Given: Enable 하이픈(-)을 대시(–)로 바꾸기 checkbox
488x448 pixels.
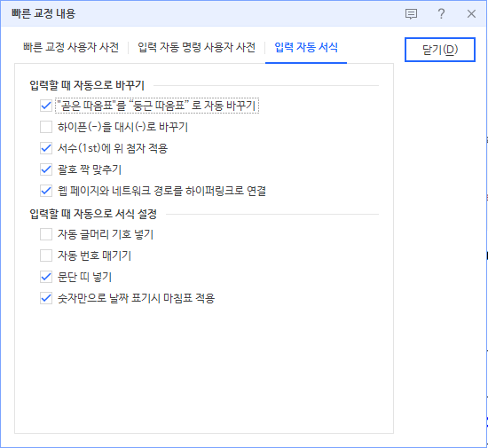Looking at the screenshot, I should (46, 127).
